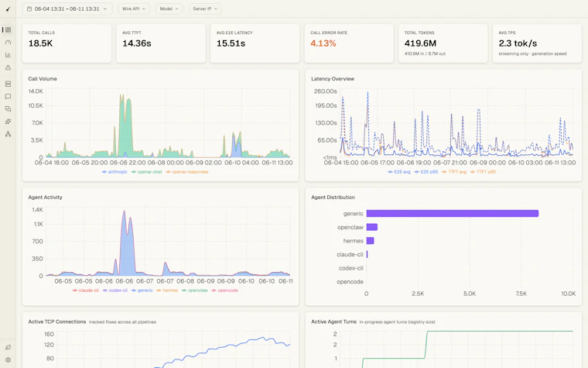Click the generic bar in Agent Distribution
The image size is (588, 368).
pos(453,213)
